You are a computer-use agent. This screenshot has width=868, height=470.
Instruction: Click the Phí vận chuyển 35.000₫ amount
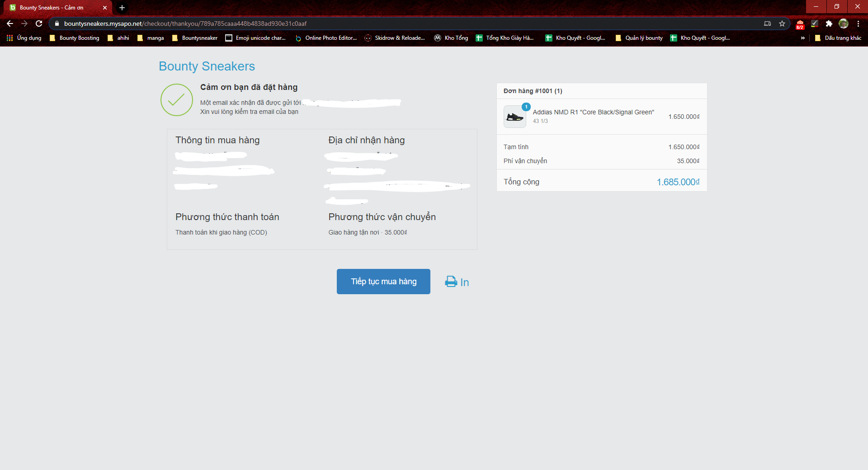[688, 161]
